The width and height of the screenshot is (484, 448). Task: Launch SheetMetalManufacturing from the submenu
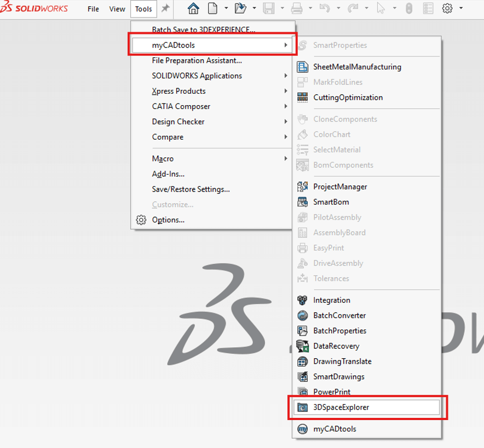(357, 67)
